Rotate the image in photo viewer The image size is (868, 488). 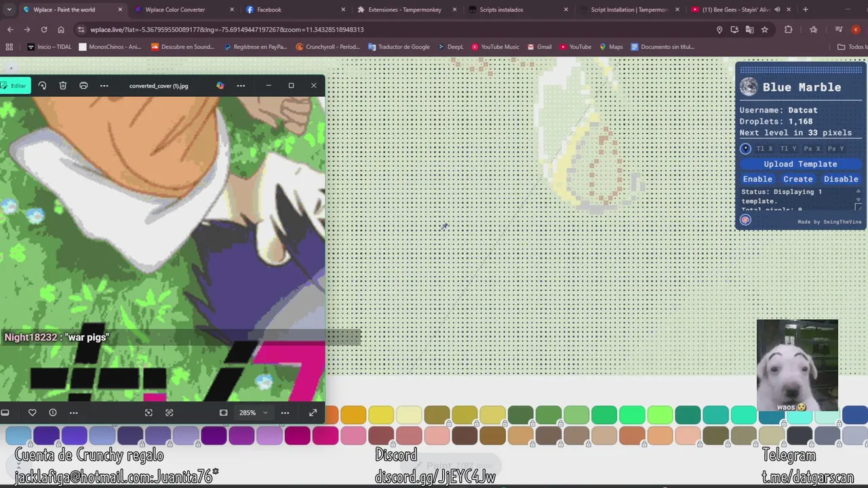pos(42,85)
